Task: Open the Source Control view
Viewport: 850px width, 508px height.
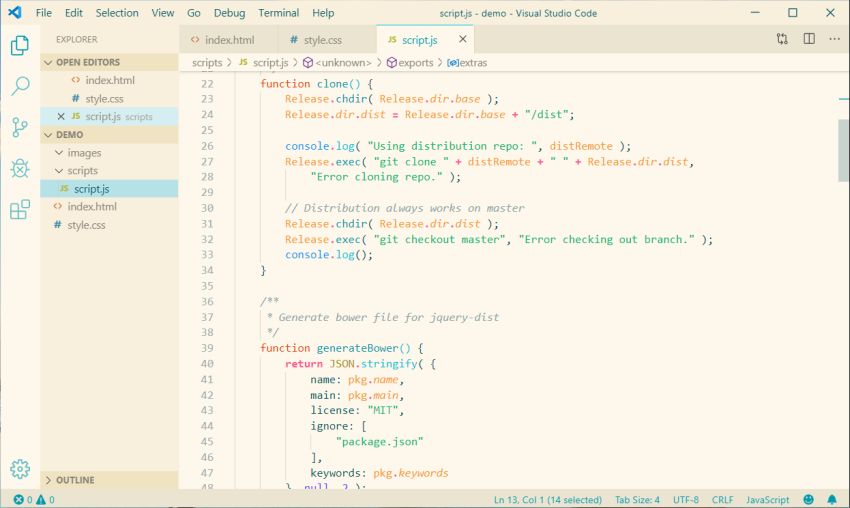Action: tap(20, 127)
